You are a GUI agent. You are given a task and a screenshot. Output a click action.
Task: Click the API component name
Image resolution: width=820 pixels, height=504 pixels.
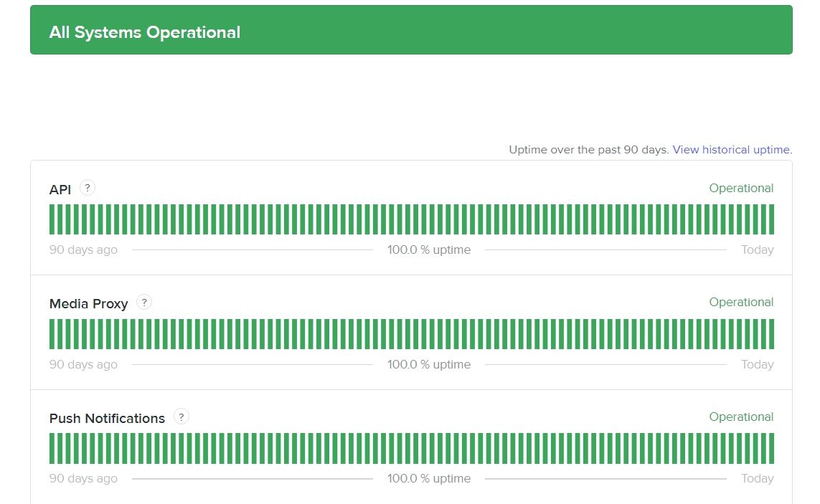[60, 190]
